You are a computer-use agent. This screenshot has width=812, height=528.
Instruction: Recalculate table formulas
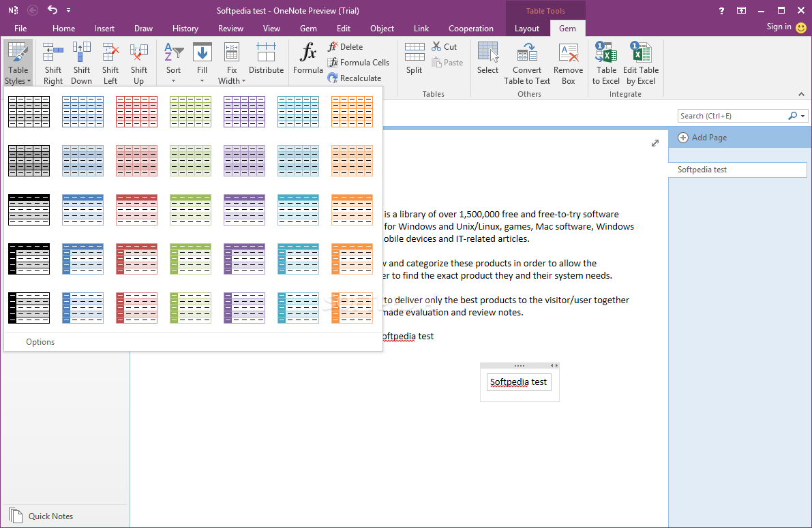[x=355, y=78]
